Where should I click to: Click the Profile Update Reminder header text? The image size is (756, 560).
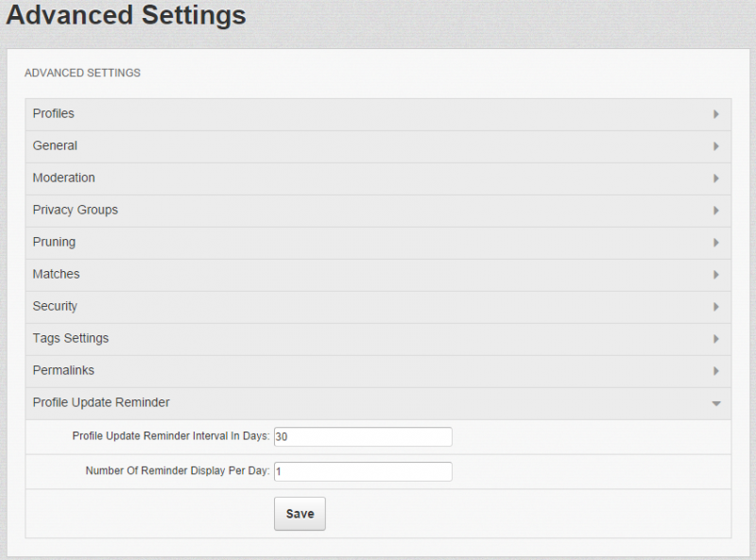tap(101, 402)
